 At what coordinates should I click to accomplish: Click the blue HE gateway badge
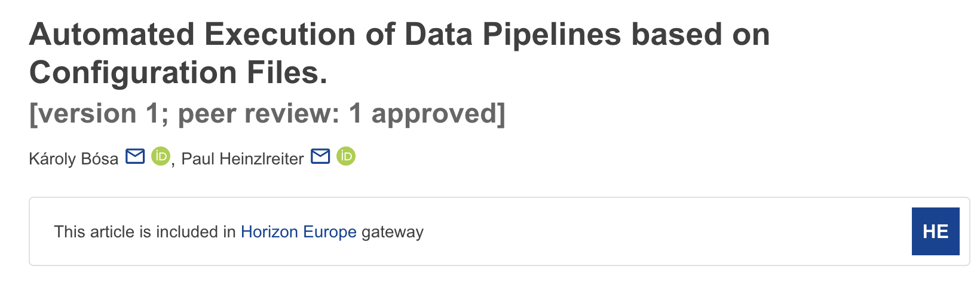point(935,231)
